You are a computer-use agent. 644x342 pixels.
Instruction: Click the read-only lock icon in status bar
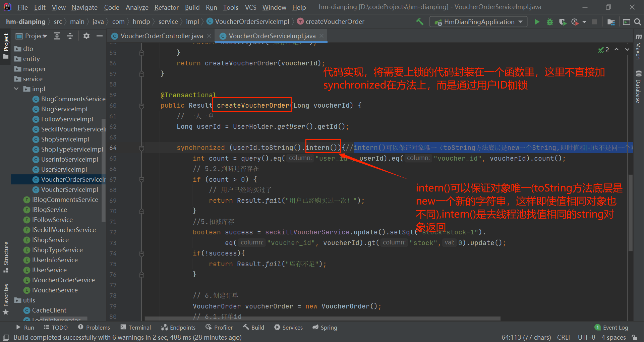[x=635, y=337]
